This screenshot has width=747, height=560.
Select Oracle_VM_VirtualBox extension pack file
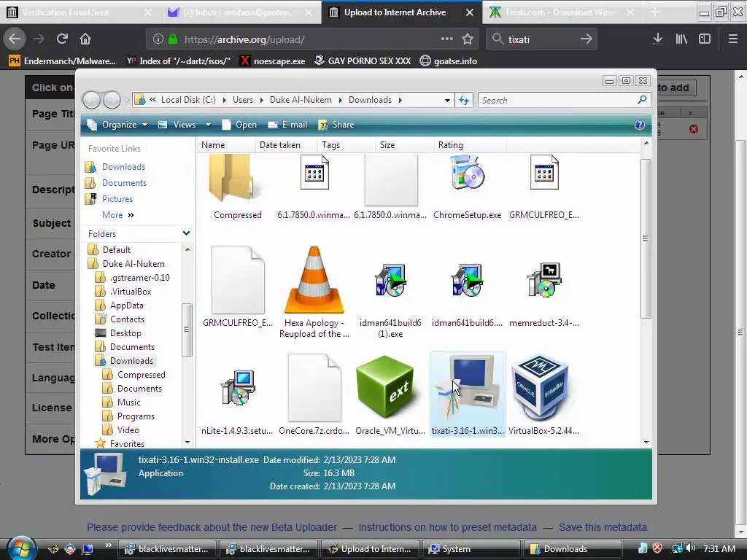(390, 394)
